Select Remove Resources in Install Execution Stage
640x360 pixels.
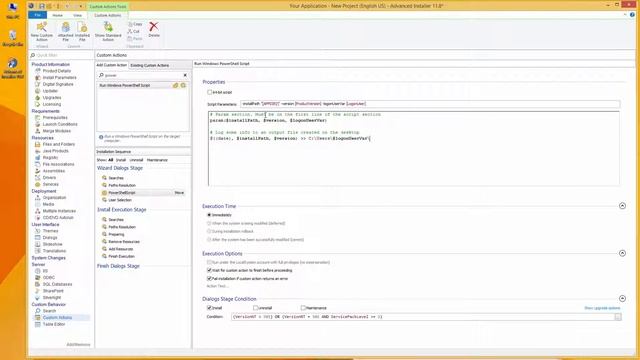point(124,242)
